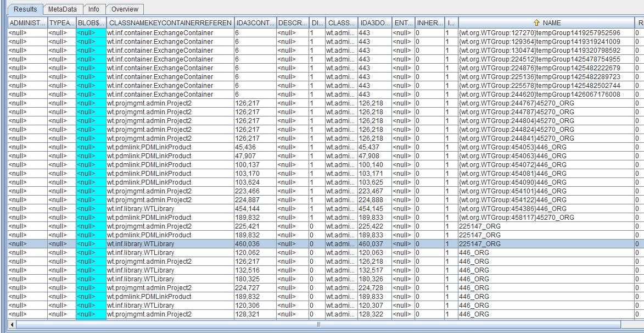The image size is (644, 333).
Task: Open the Info tab
Action: [x=94, y=9]
